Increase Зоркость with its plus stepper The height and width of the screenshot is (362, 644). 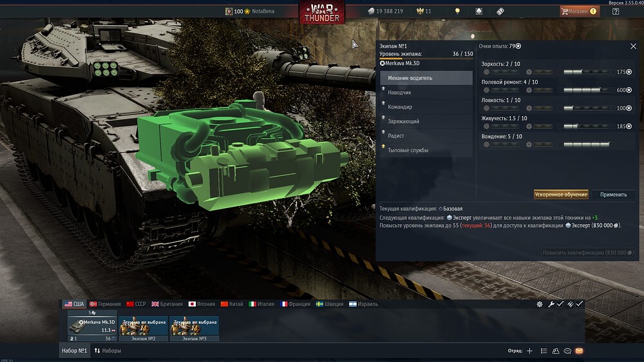(612, 72)
